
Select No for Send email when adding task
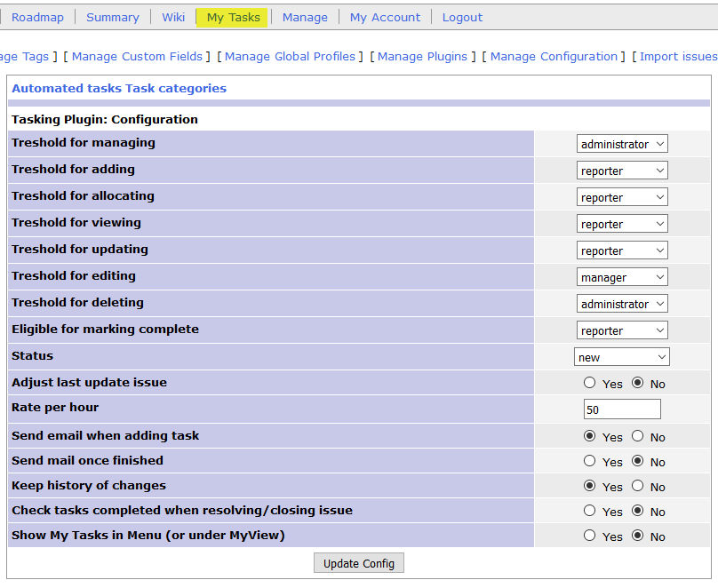pyautogui.click(x=637, y=436)
